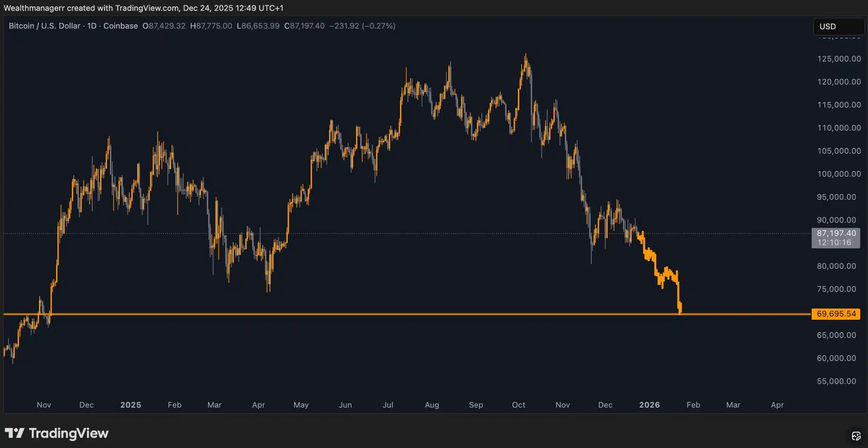
Task: Click the TradingView wordmark text
Action: (69, 433)
